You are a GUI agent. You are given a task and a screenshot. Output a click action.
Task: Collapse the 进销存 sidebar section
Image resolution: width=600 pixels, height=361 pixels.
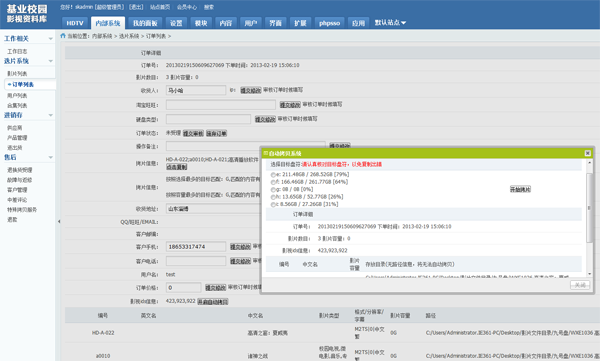point(51,115)
